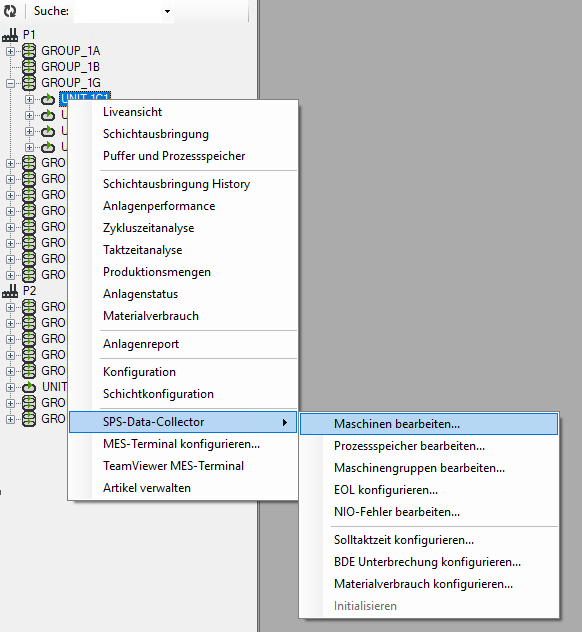Collapse the GROUP_1G tree node

(10, 83)
